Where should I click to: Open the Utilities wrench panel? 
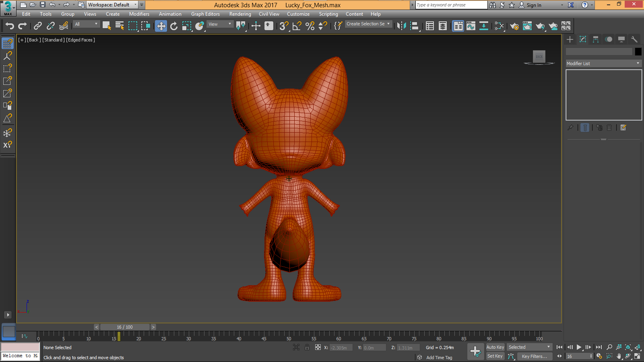[x=634, y=39]
